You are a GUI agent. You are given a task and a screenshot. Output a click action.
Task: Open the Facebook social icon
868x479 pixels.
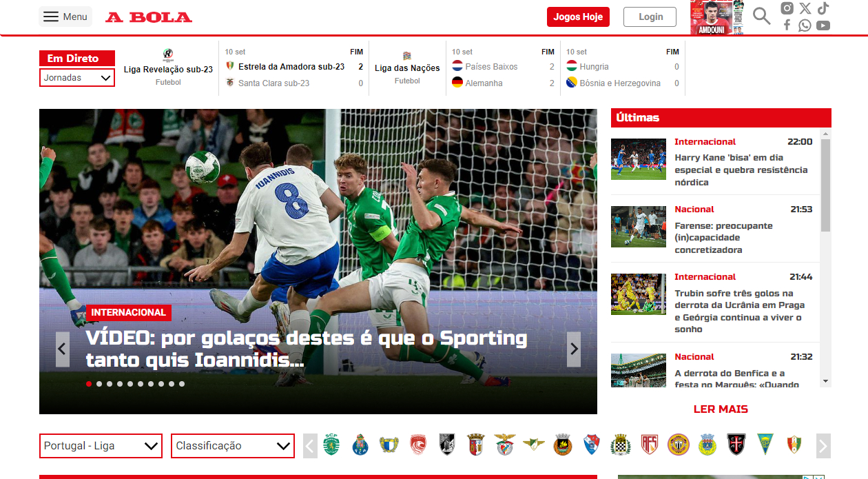click(787, 26)
